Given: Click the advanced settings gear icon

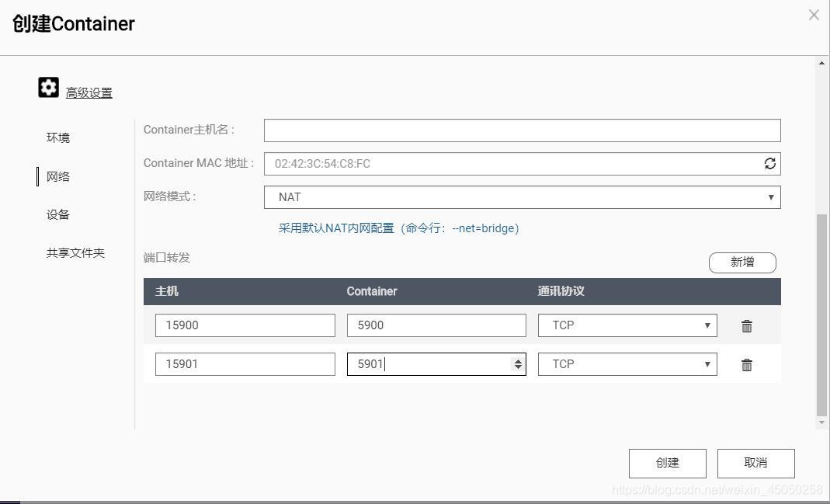Looking at the screenshot, I should (48, 87).
